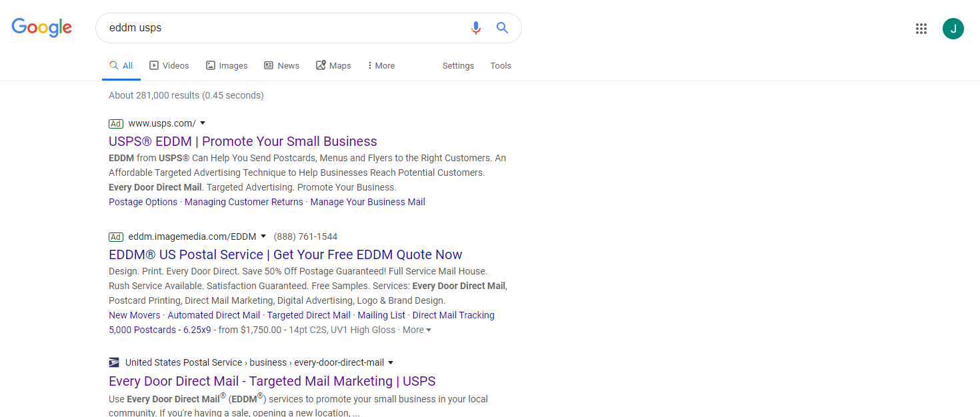Switch to the Images tab
Screen dimensions: 980x417
point(227,65)
